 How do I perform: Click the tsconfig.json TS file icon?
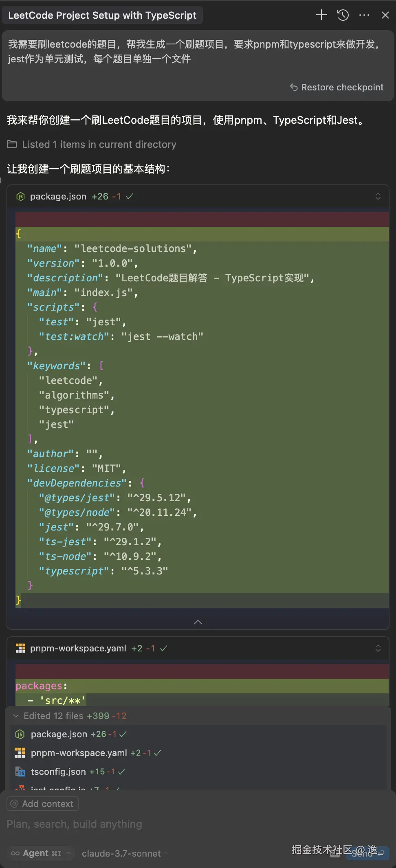tap(20, 772)
